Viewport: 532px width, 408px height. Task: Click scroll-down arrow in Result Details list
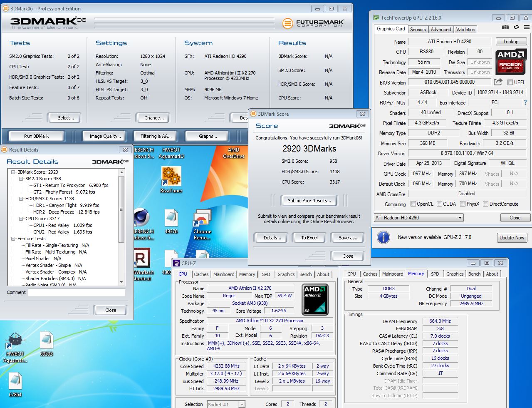pos(121,282)
